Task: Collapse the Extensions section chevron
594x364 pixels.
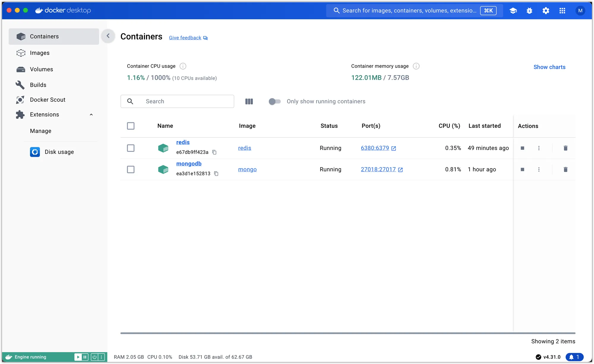Action: (x=91, y=115)
